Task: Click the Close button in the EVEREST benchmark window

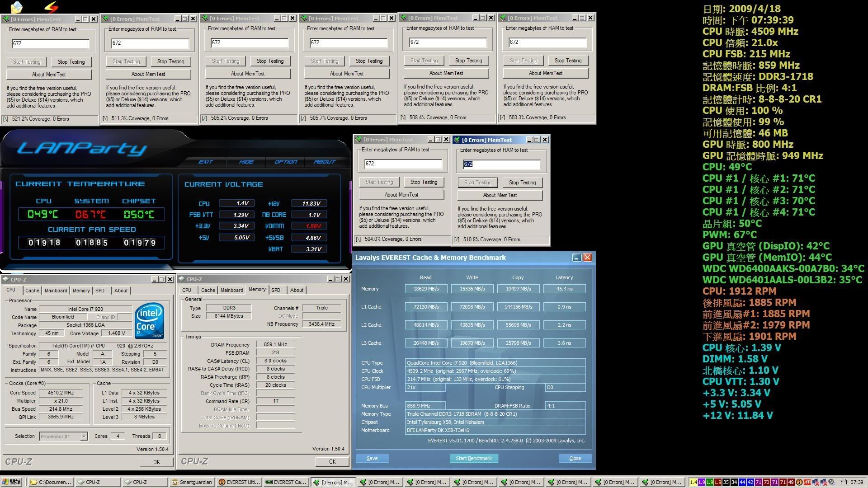Action: pos(575,458)
